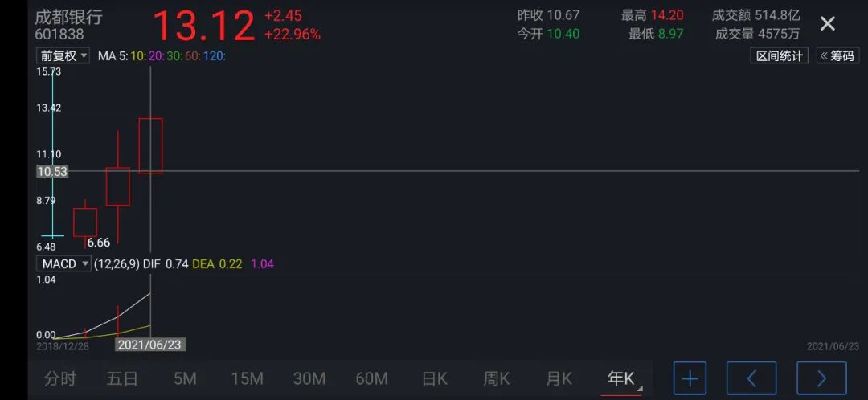Tap the plus add button
This screenshot has width=868, height=400.
point(689,378)
